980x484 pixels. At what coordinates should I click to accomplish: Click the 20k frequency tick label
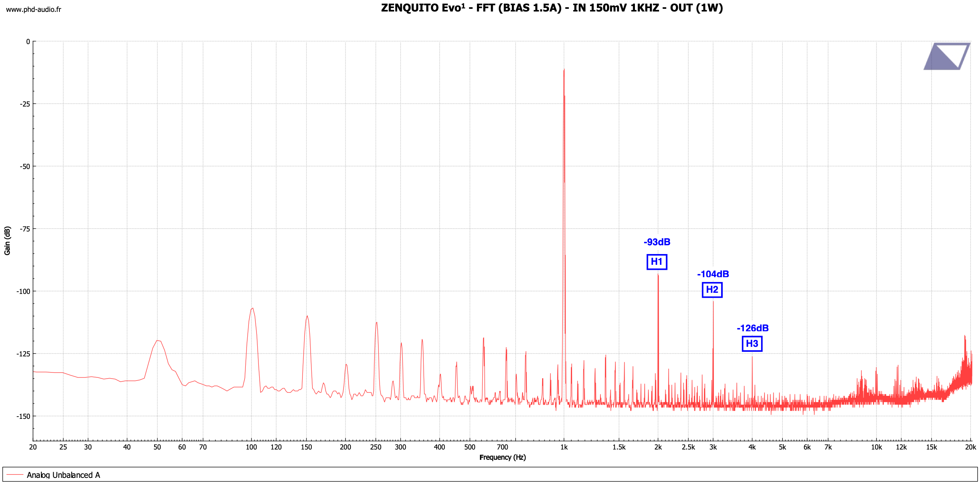click(x=970, y=447)
